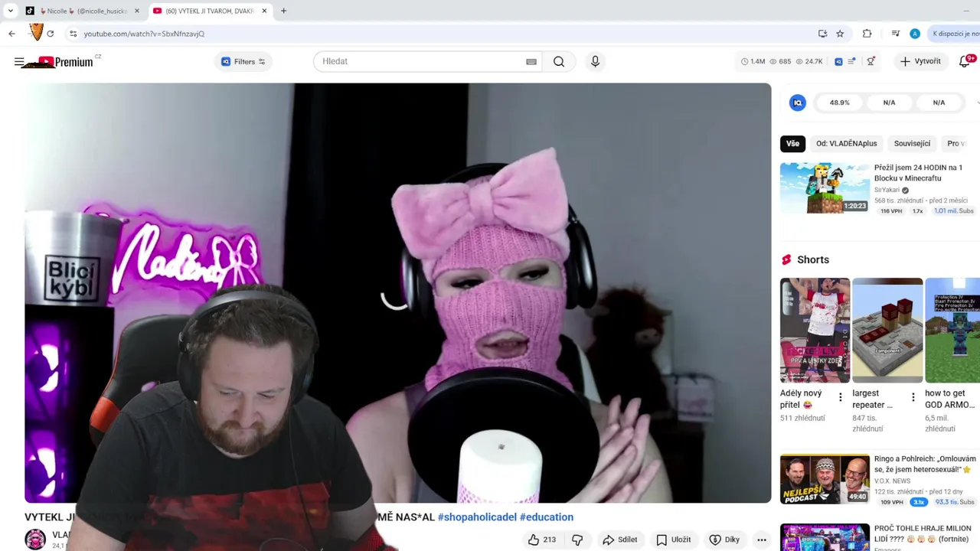
Task: Dislike the video with thumbs down
Action: coord(577,540)
